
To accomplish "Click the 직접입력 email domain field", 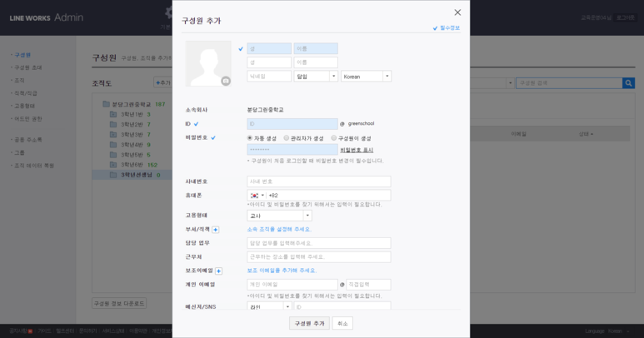I will pos(368,284).
